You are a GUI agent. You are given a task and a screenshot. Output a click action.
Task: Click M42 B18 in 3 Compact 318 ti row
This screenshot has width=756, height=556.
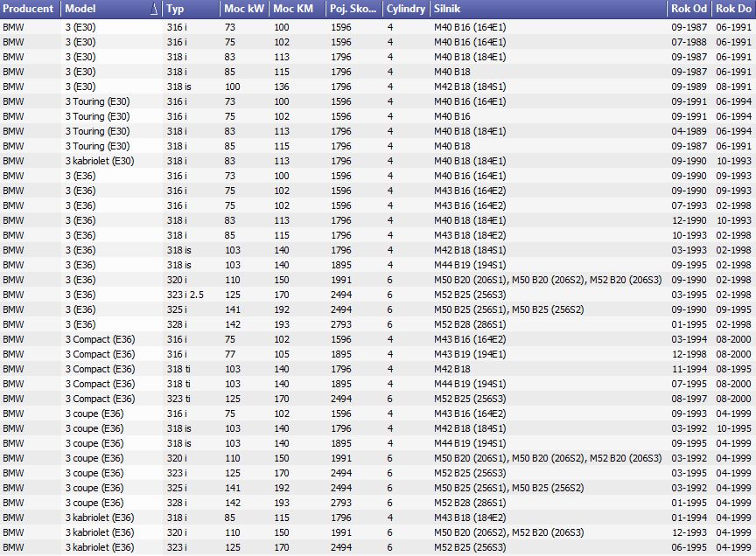pos(452,369)
